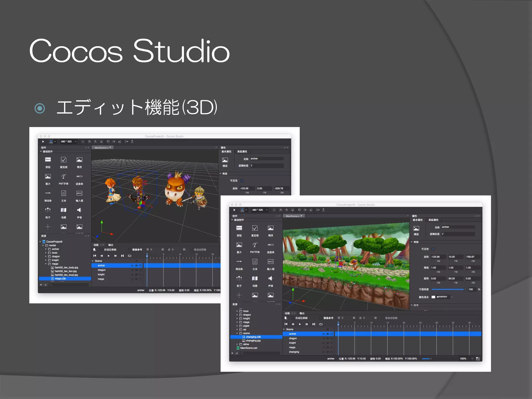Click the refresh resources icon in forest-scene window
The image size is (532, 399).
click(x=237, y=353)
